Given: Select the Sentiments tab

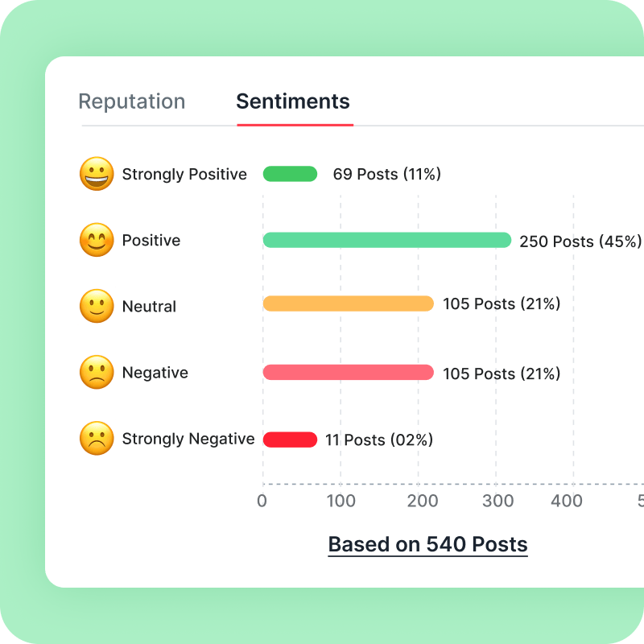Looking at the screenshot, I should click(x=293, y=101).
